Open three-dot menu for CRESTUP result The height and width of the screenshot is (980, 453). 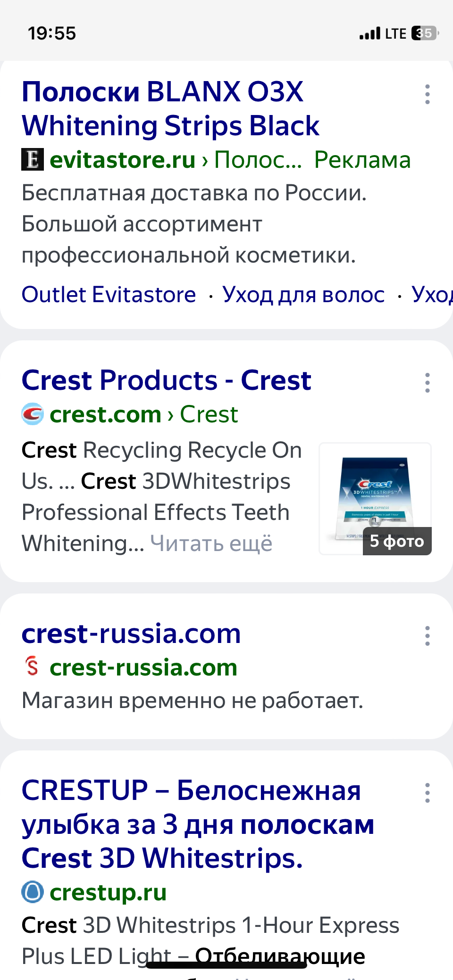click(428, 793)
